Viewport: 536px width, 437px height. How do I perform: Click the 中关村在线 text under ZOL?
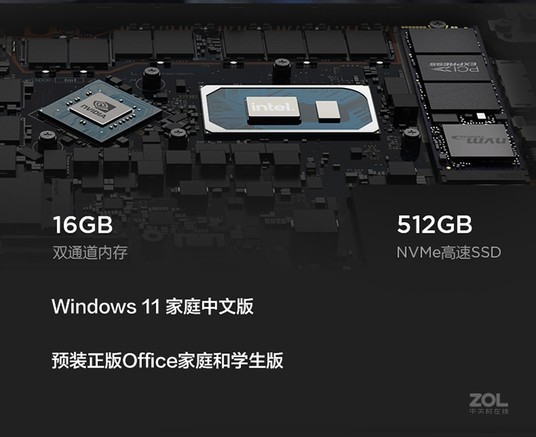click(x=489, y=411)
